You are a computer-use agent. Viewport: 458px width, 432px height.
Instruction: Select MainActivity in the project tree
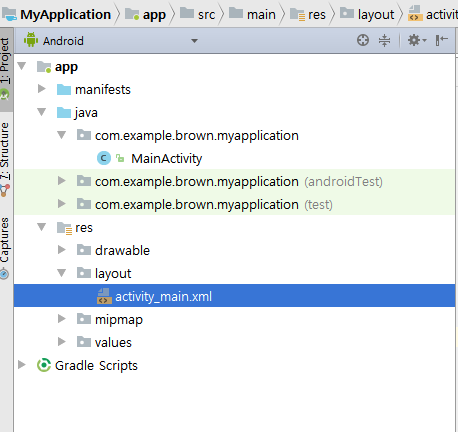(167, 159)
